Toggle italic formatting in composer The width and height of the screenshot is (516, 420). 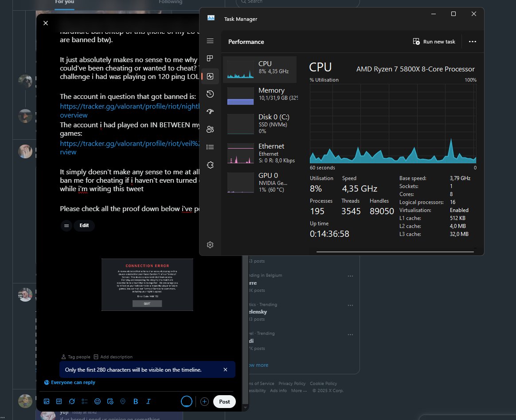[149, 401]
